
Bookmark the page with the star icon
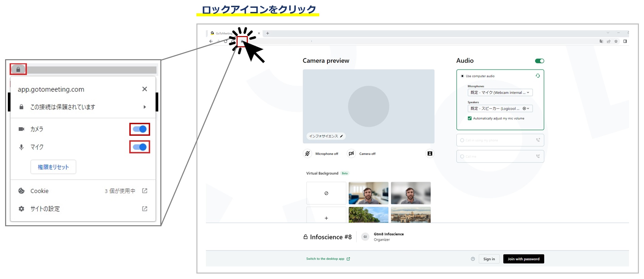tap(616, 41)
